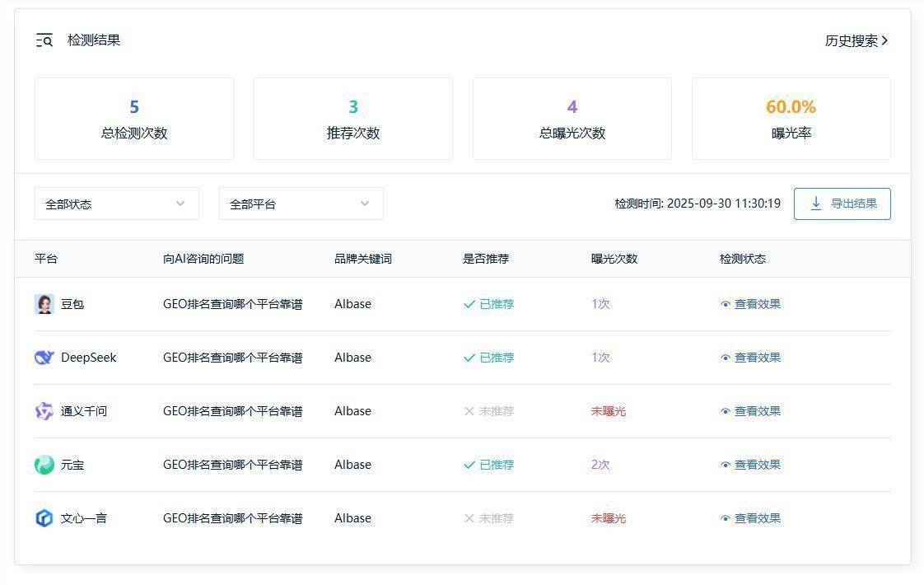Viewport: 924px width, 585px height.
Task: Click the 总检测次数 summary card
Action: (134, 119)
